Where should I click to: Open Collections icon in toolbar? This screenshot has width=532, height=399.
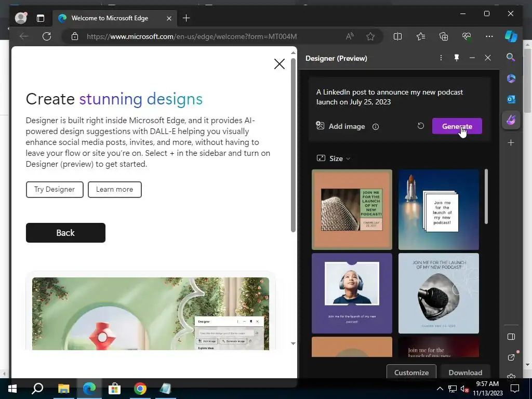[444, 36]
